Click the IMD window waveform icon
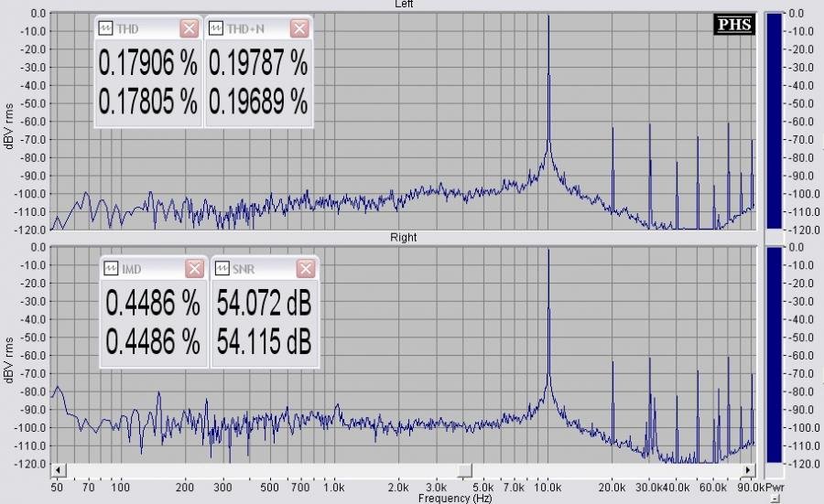This screenshot has height=504, width=824. [111, 268]
